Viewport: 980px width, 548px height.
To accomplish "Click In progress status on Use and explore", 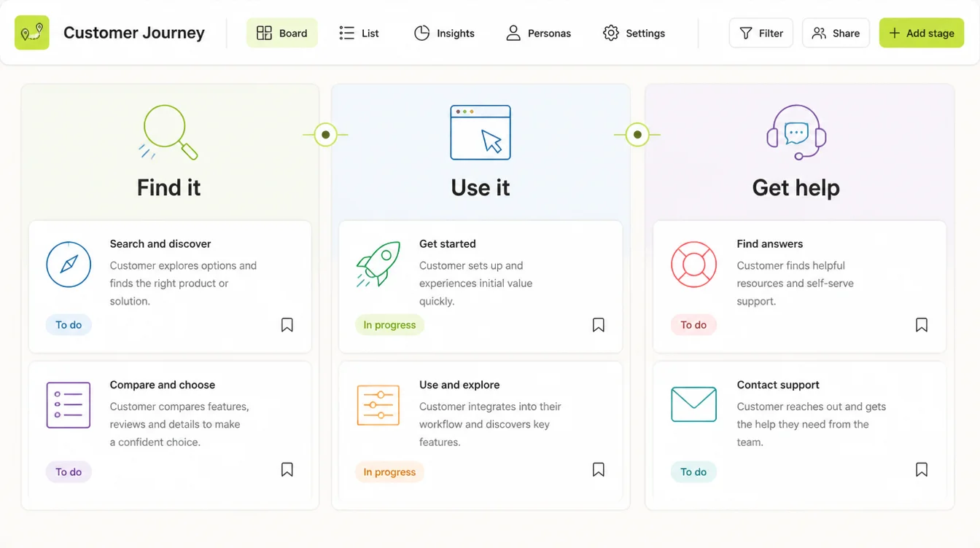I will [389, 471].
